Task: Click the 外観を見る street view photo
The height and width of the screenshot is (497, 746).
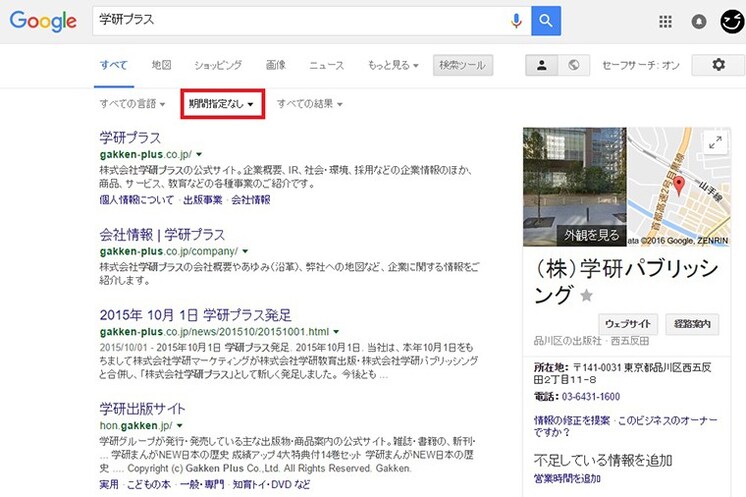Action: [575, 187]
